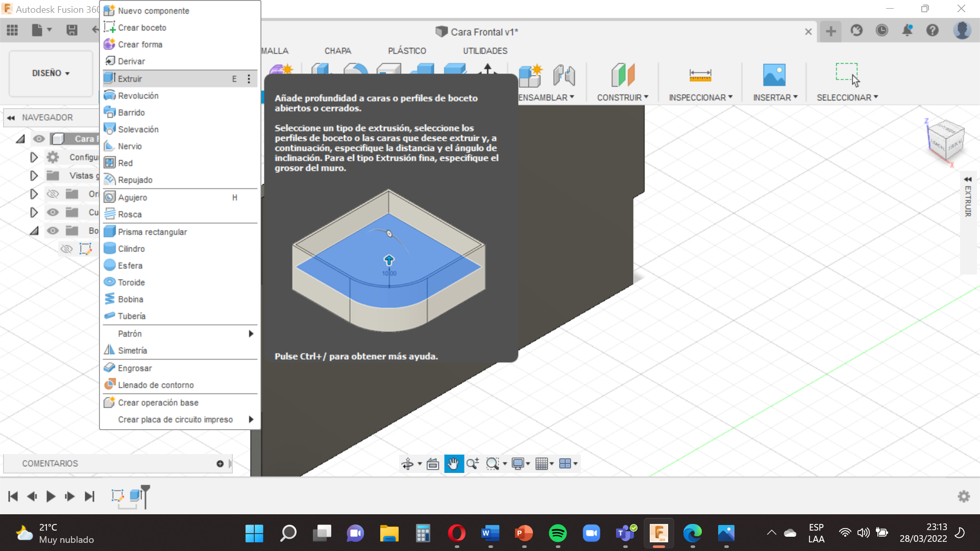Click the Save disk icon
The height and width of the screenshot is (551, 980).
(x=72, y=31)
